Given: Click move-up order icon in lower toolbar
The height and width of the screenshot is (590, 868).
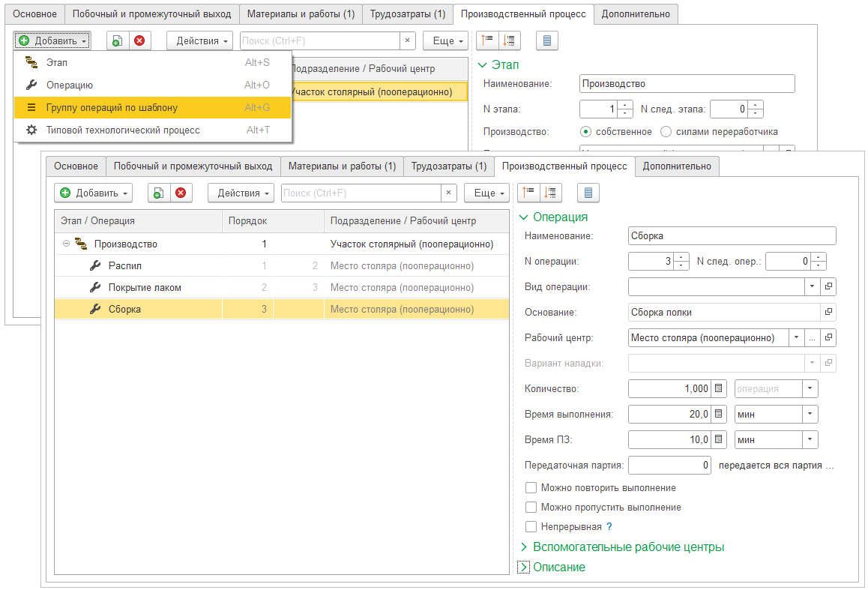Looking at the screenshot, I should point(529,193).
